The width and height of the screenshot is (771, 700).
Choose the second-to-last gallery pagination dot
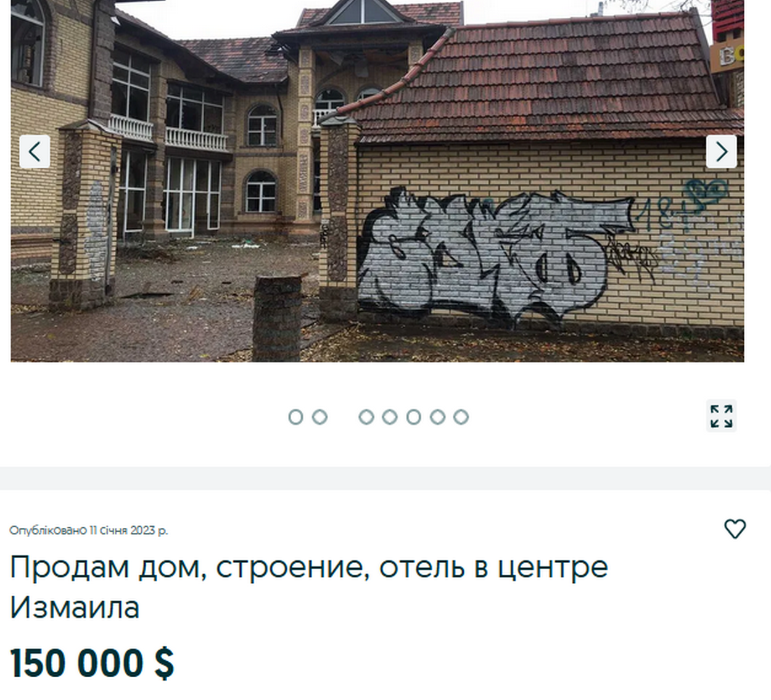pos(437,417)
